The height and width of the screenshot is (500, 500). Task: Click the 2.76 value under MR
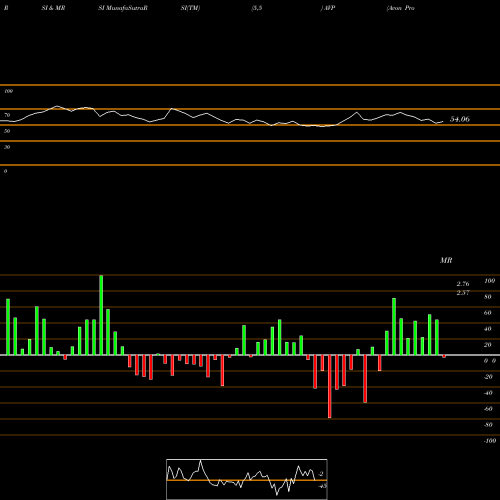tap(463, 284)
